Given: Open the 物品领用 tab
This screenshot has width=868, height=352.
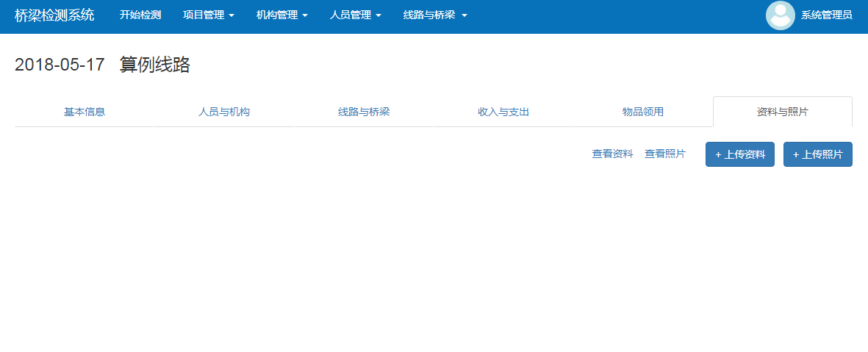Looking at the screenshot, I should click(643, 112).
